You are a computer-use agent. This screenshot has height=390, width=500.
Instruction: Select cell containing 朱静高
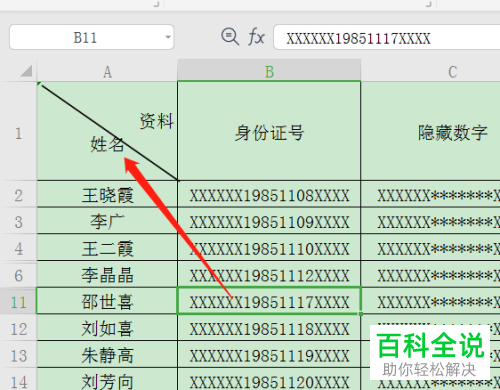tap(107, 355)
